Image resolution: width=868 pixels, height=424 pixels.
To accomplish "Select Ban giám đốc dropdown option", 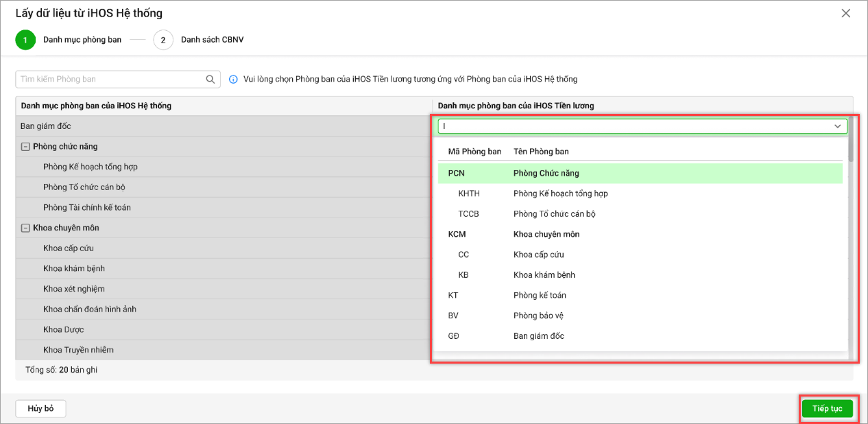I will tap(538, 336).
